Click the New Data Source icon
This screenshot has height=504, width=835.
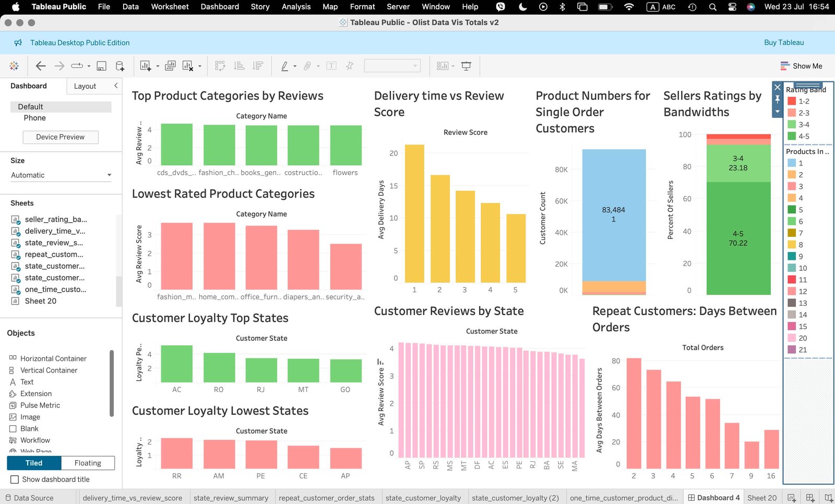120,66
